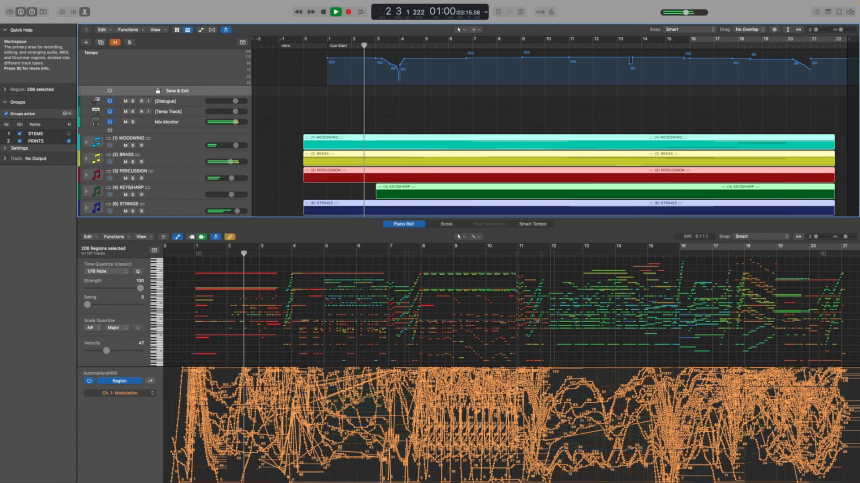Open the Functions menu in tracks area
Viewport: 860px width, 483px height.
(130, 30)
